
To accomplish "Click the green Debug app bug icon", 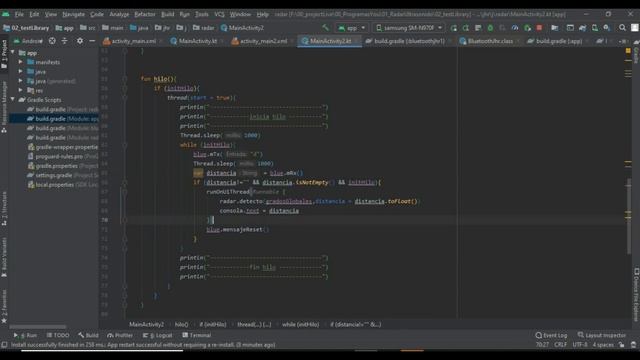I will tap(490, 28).
